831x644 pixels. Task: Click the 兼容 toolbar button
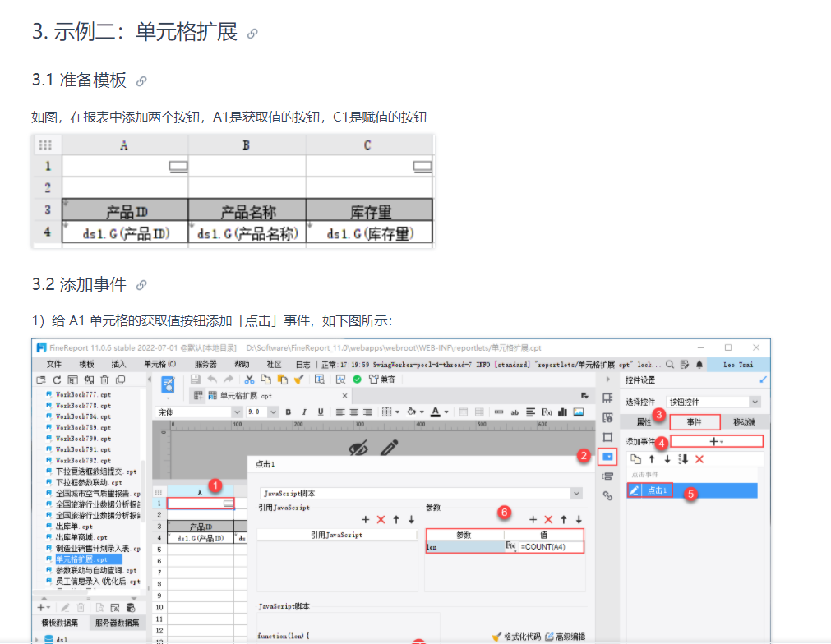(x=382, y=379)
